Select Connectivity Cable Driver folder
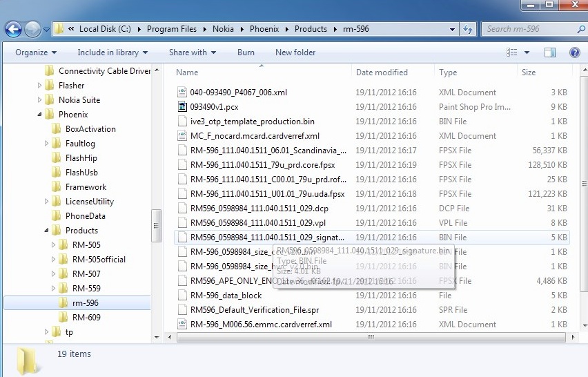This screenshot has height=377, width=588. pos(97,71)
